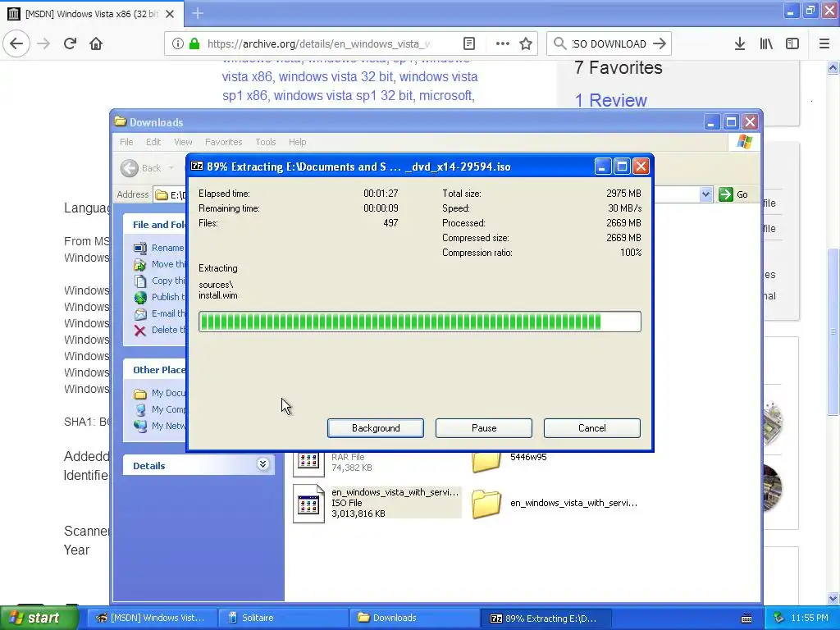Click the 89% Extracting taskbar button
Image resolution: width=840 pixels, height=630 pixels.
[x=546, y=618]
